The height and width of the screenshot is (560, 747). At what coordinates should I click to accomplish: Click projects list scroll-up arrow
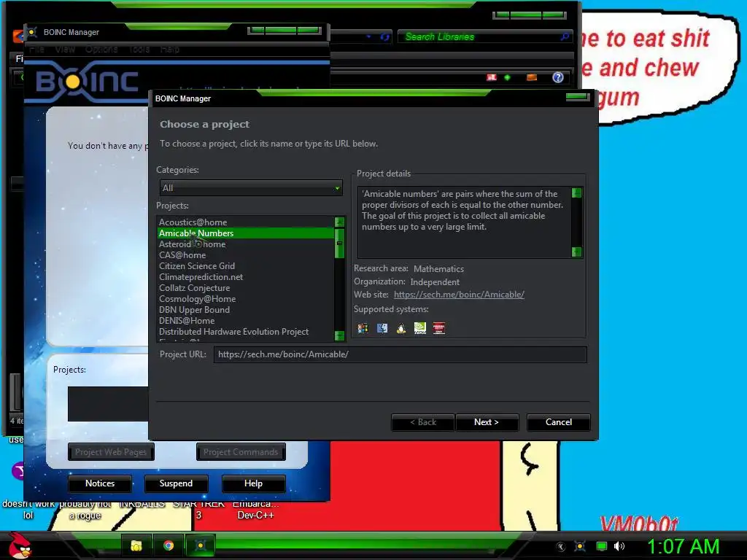point(340,222)
